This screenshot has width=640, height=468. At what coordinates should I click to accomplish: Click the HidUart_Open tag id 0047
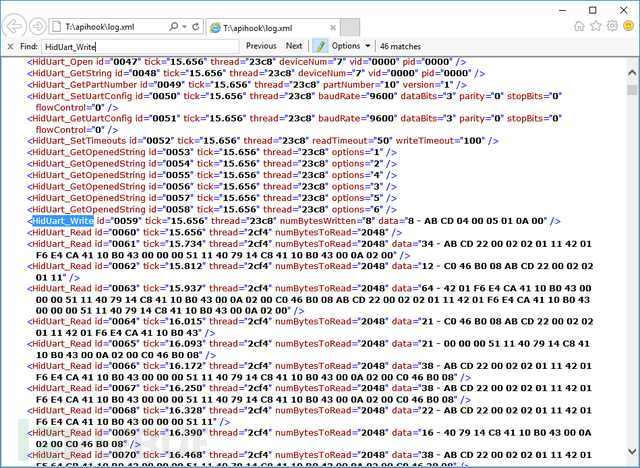pos(62,62)
